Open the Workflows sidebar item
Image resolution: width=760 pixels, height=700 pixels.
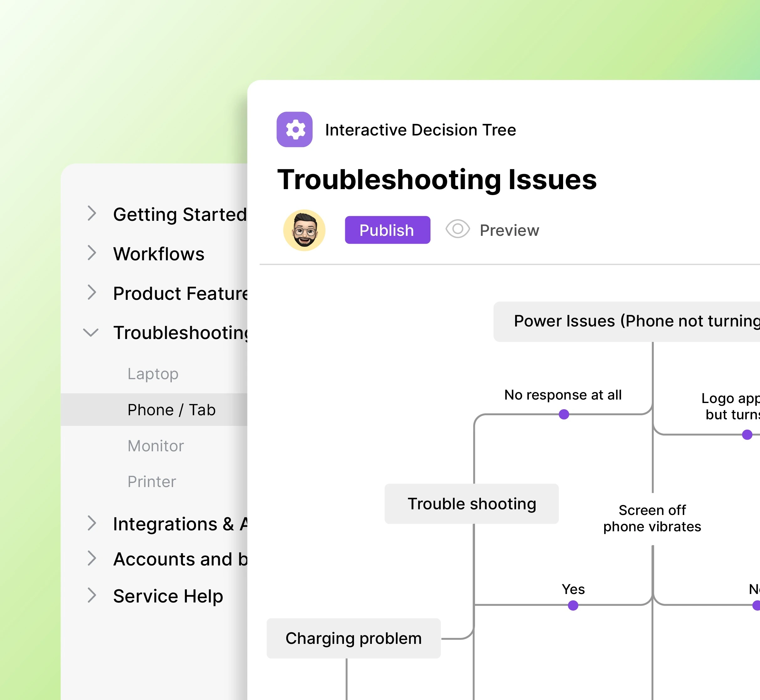[159, 254]
